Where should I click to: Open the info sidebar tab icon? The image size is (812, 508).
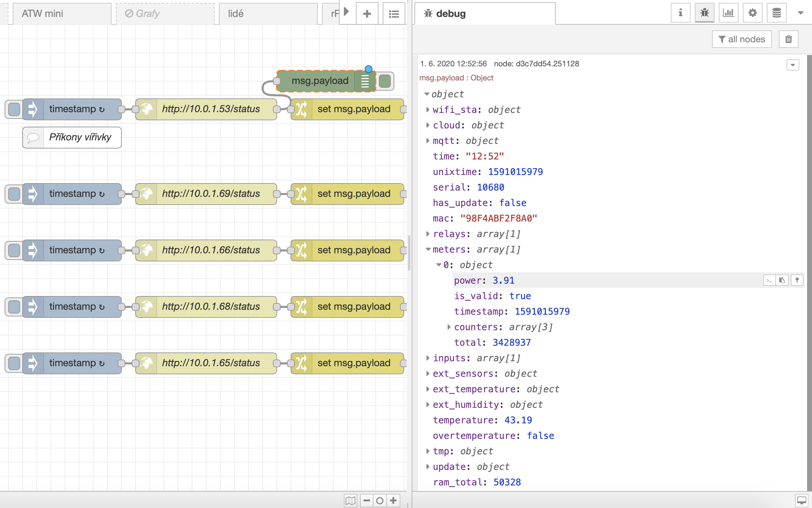(680, 13)
